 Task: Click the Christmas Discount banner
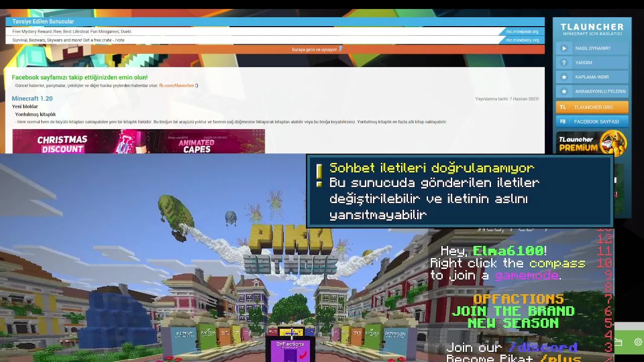click(62, 144)
